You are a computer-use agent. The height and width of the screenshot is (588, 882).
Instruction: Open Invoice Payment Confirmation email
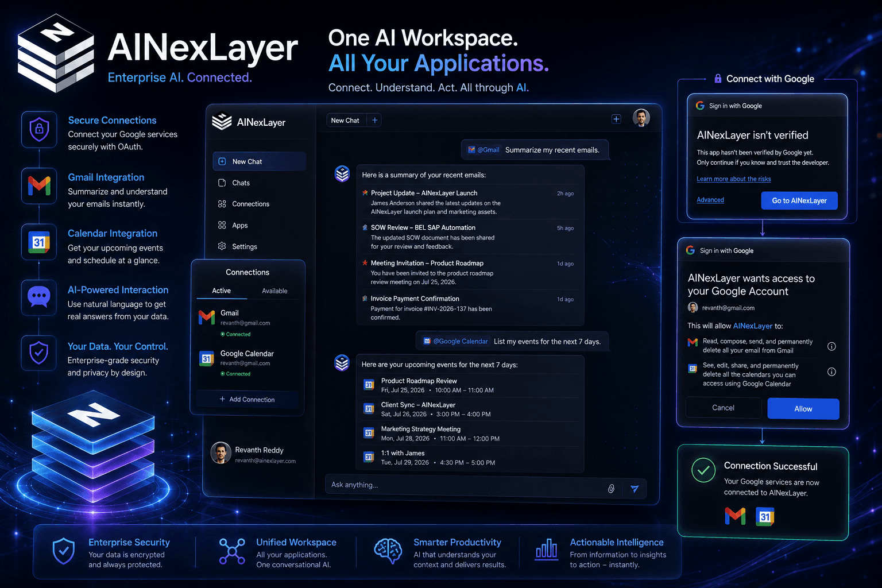pos(470,308)
